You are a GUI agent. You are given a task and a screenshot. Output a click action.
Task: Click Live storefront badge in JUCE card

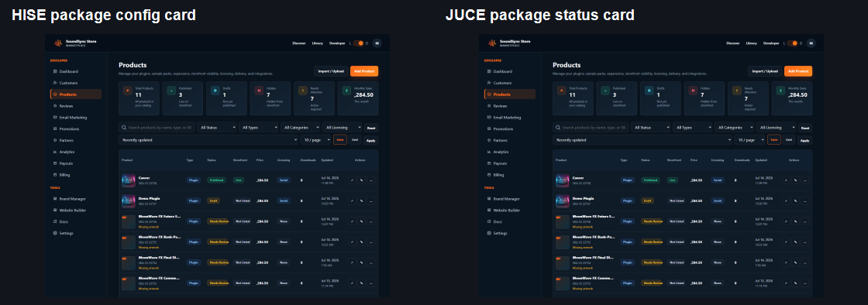(x=673, y=180)
